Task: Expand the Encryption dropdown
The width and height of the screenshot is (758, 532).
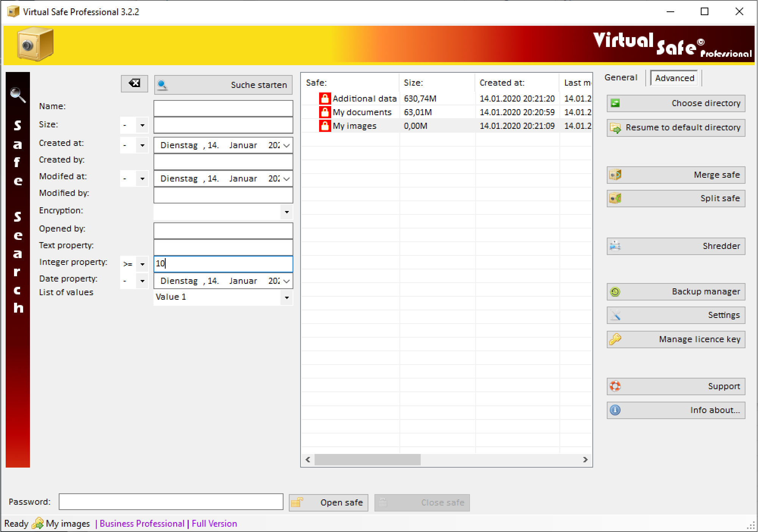Action: (x=287, y=212)
